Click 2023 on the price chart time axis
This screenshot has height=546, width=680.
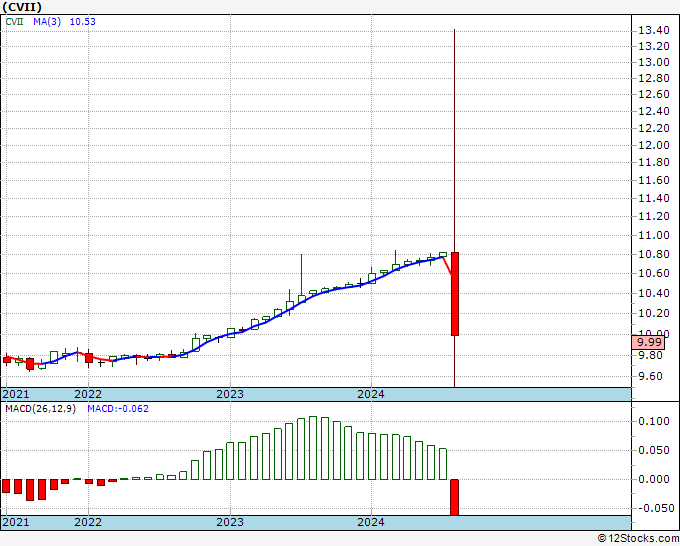click(x=230, y=394)
